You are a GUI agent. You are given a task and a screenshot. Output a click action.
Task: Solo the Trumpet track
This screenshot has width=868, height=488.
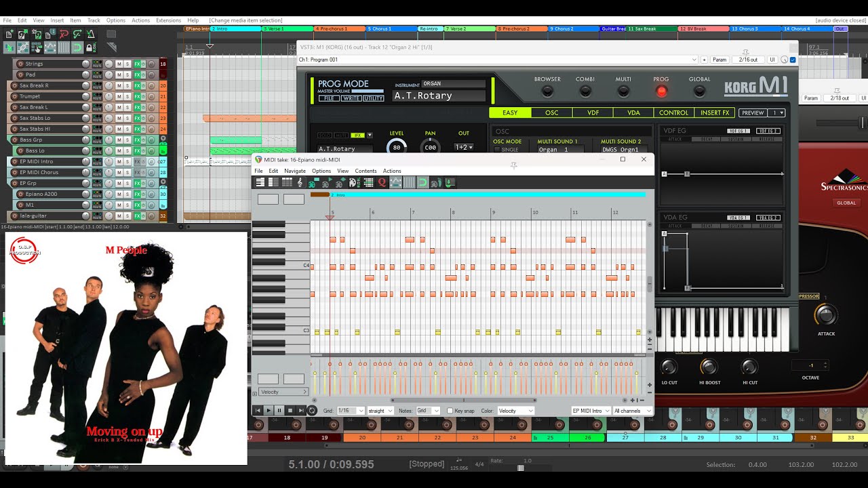tap(127, 96)
